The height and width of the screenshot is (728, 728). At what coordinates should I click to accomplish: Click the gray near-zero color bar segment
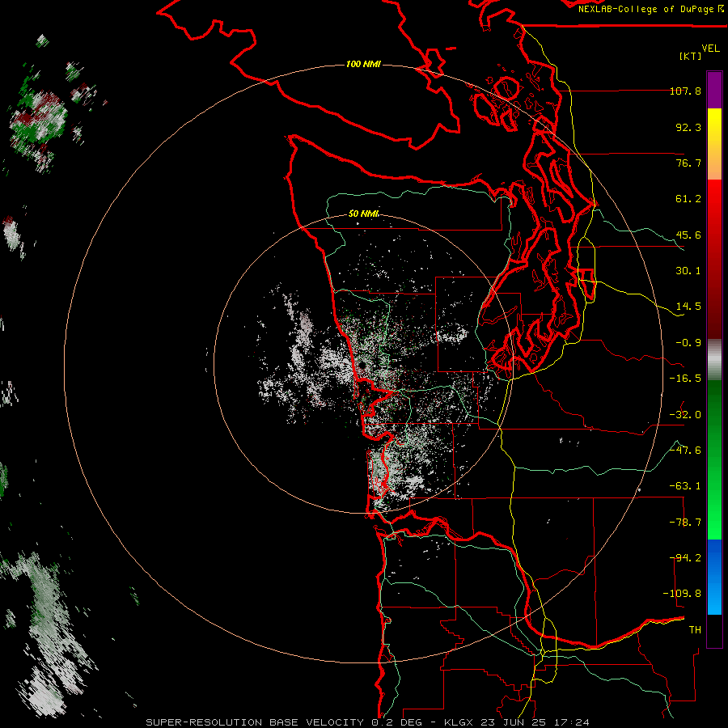coord(714,360)
